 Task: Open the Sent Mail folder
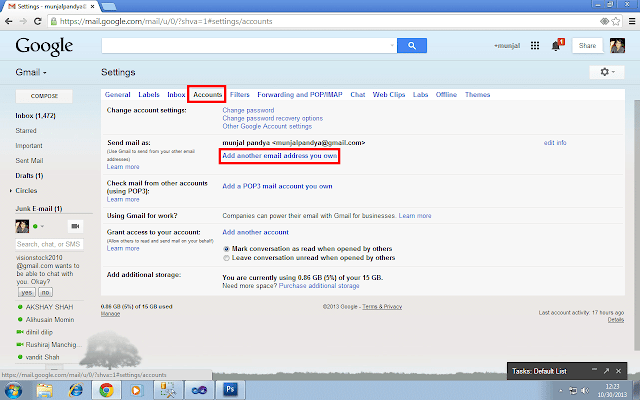[x=29, y=161]
